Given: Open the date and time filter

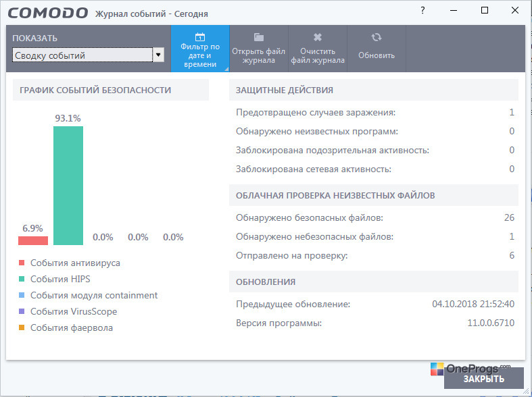Looking at the screenshot, I should coord(200,49).
